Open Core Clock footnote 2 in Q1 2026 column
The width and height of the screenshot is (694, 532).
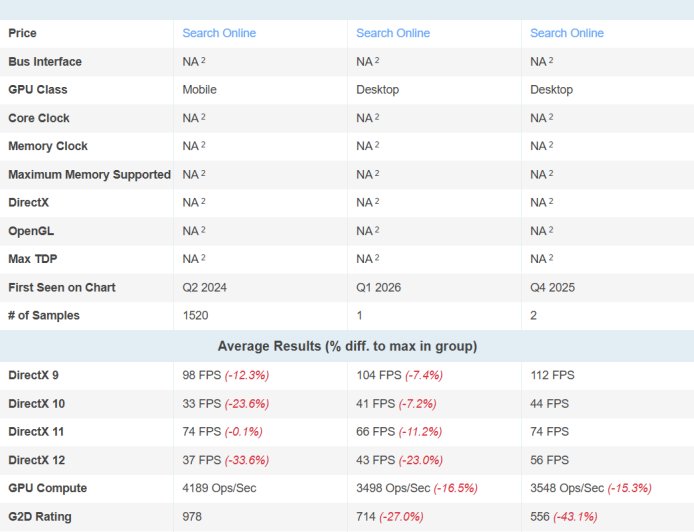(378, 117)
